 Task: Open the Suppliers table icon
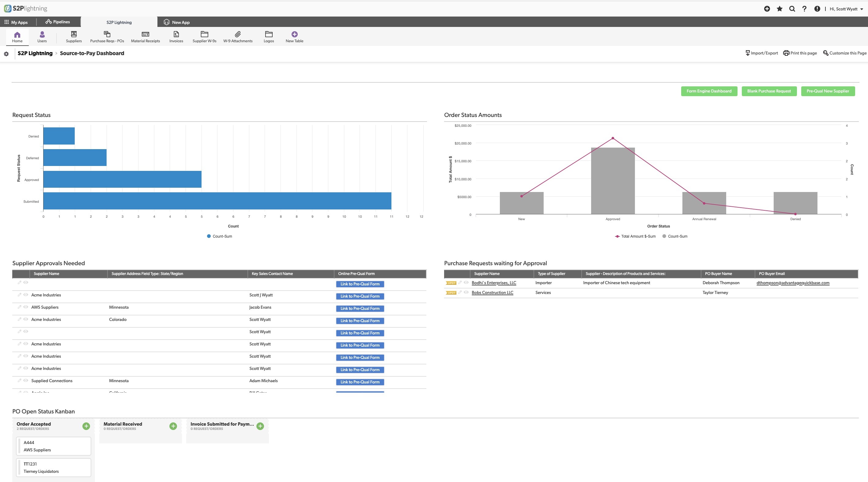(x=74, y=34)
